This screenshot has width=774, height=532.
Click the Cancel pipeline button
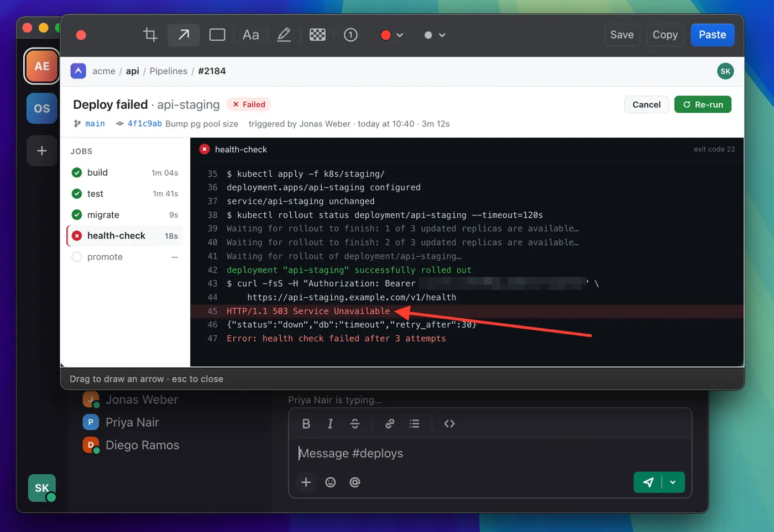[x=646, y=104]
